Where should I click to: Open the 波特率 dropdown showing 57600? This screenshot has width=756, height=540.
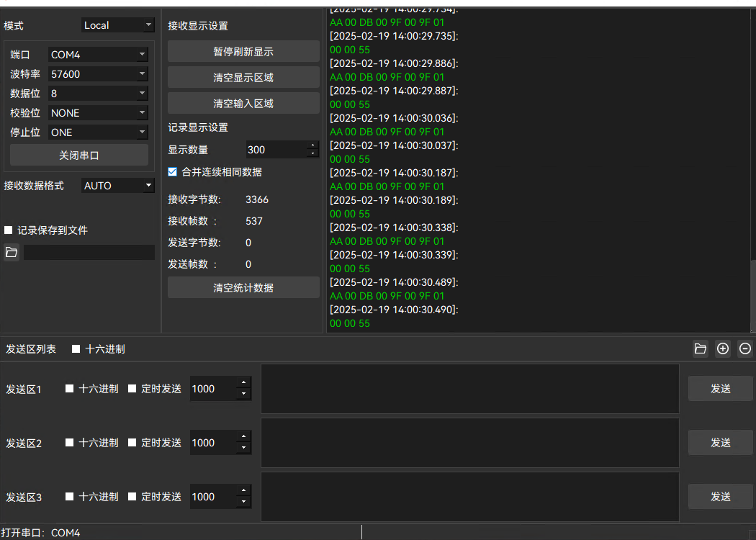pos(98,73)
